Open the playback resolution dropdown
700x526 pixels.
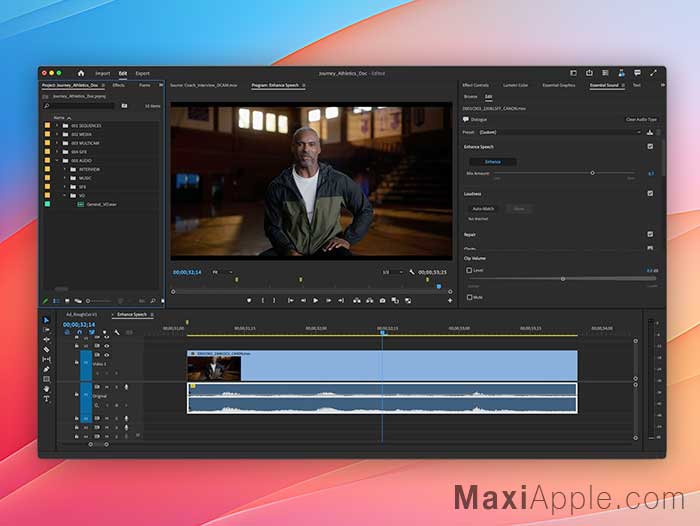click(392, 272)
